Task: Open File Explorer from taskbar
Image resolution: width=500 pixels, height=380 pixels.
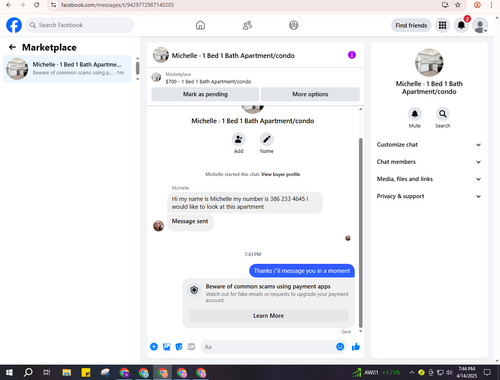Action: (x=67, y=372)
